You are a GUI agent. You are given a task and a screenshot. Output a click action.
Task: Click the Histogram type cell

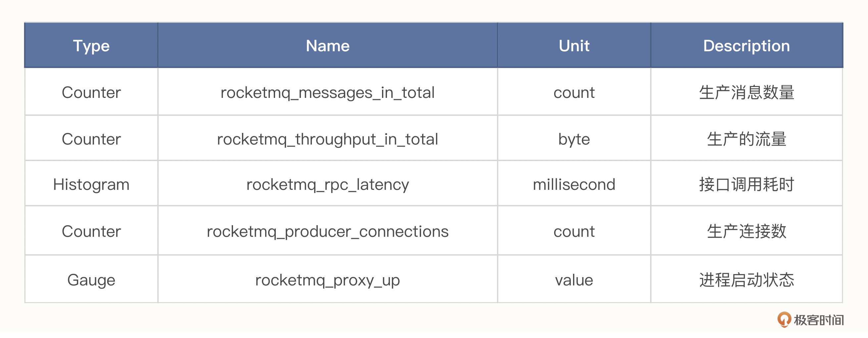click(91, 185)
